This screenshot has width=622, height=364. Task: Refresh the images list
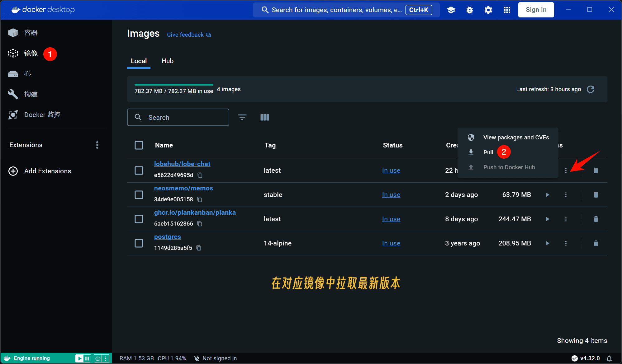(591, 89)
